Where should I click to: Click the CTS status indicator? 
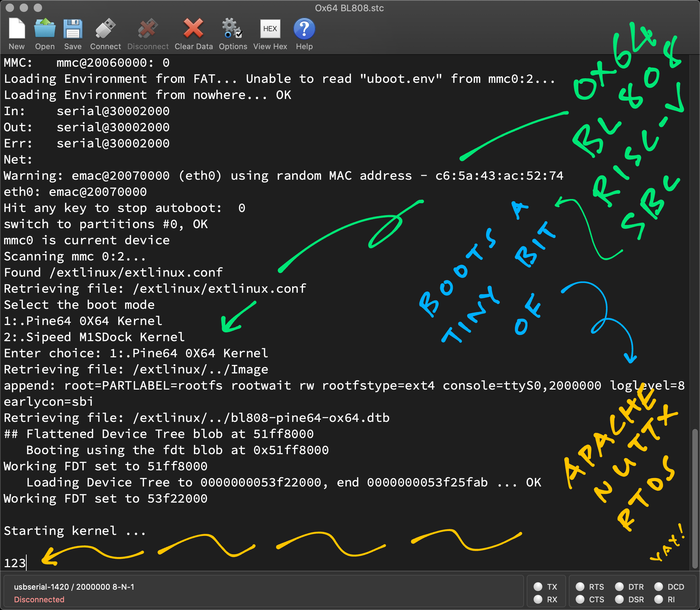point(580,599)
